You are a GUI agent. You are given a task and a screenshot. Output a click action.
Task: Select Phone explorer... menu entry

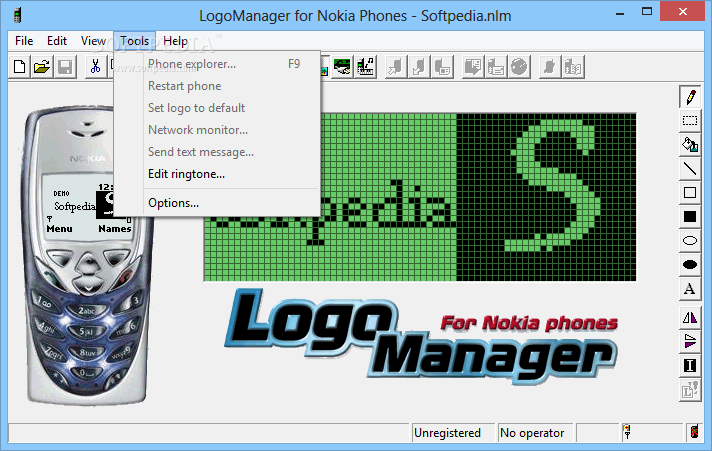[x=217, y=64]
